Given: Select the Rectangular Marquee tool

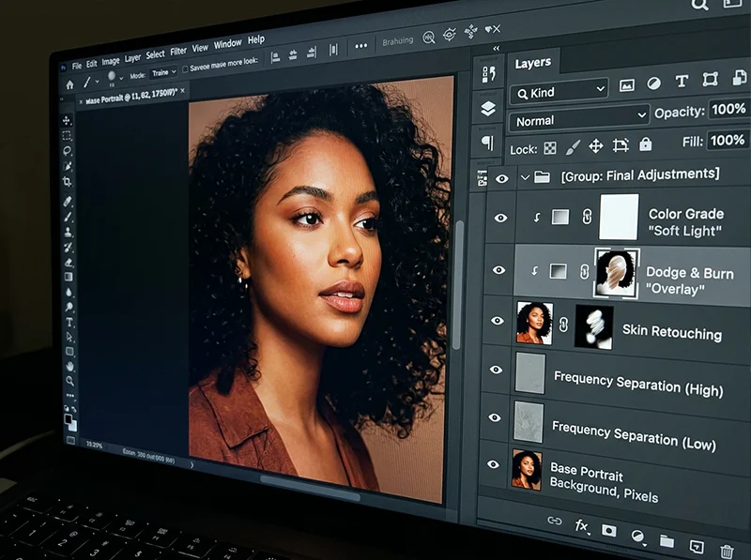Looking at the screenshot, I should point(67,135).
